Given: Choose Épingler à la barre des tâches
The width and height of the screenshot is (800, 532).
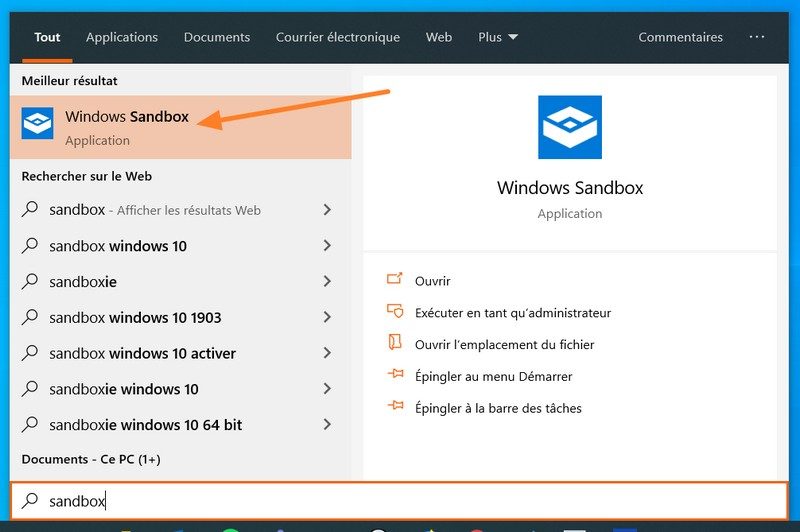Looking at the screenshot, I should (498, 408).
